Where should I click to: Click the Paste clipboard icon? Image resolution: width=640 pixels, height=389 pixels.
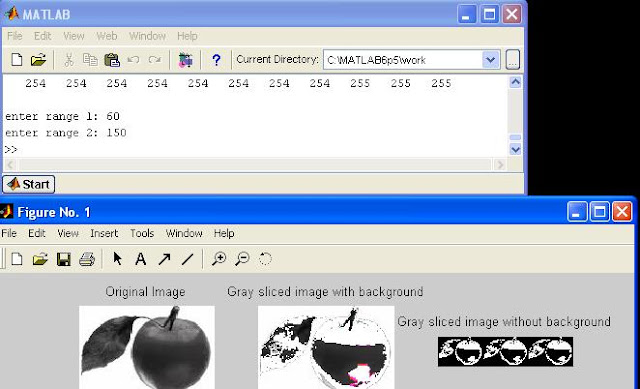(112, 60)
